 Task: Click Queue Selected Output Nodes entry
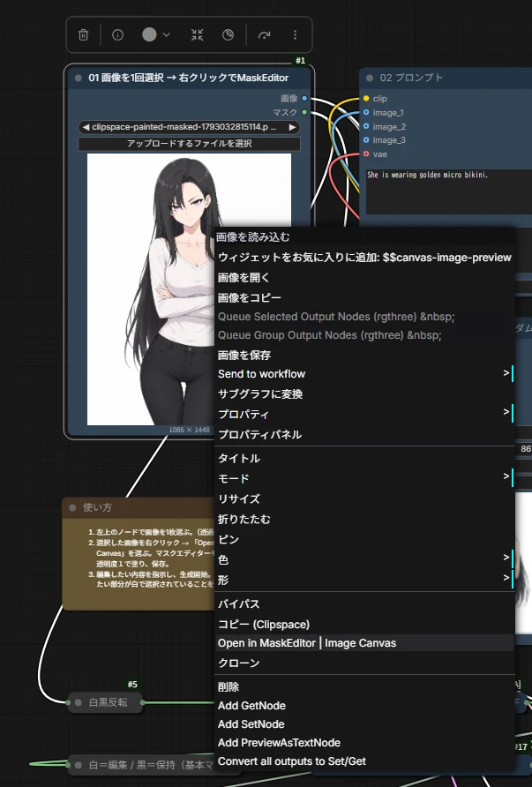click(x=365, y=317)
